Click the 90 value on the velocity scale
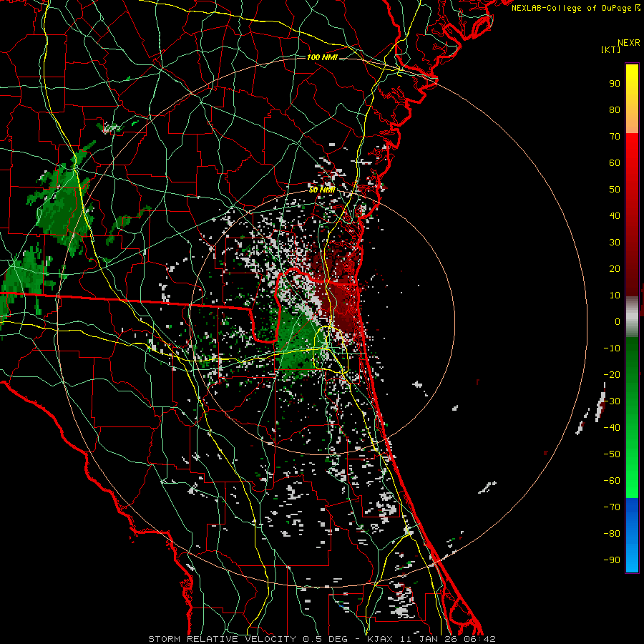Screen dimensions: 644x644 click(x=615, y=84)
